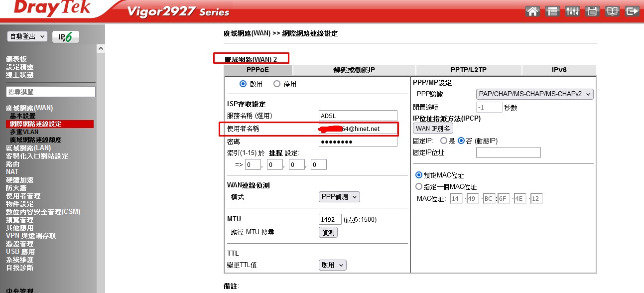644x293 pixels.
Task: Click the WAN IP別名 button
Action: [433, 129]
